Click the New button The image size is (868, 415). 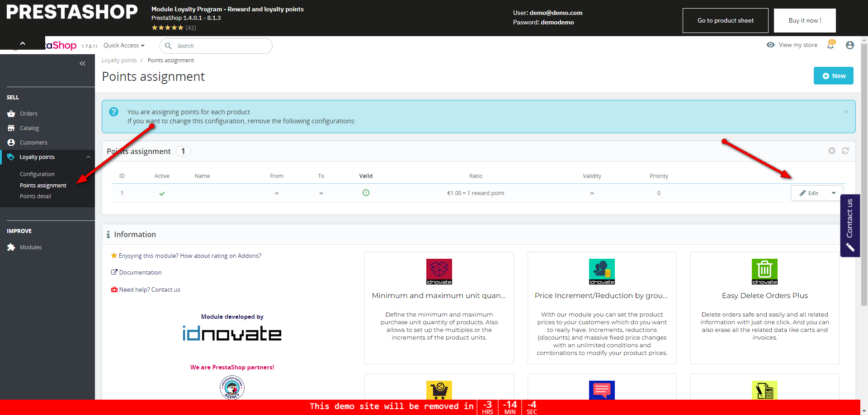[x=834, y=76]
